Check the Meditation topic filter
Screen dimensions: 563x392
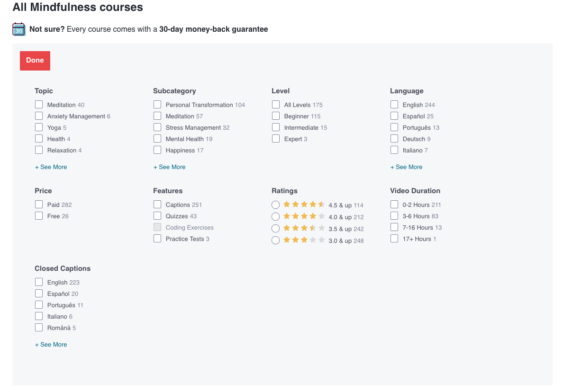(38, 104)
